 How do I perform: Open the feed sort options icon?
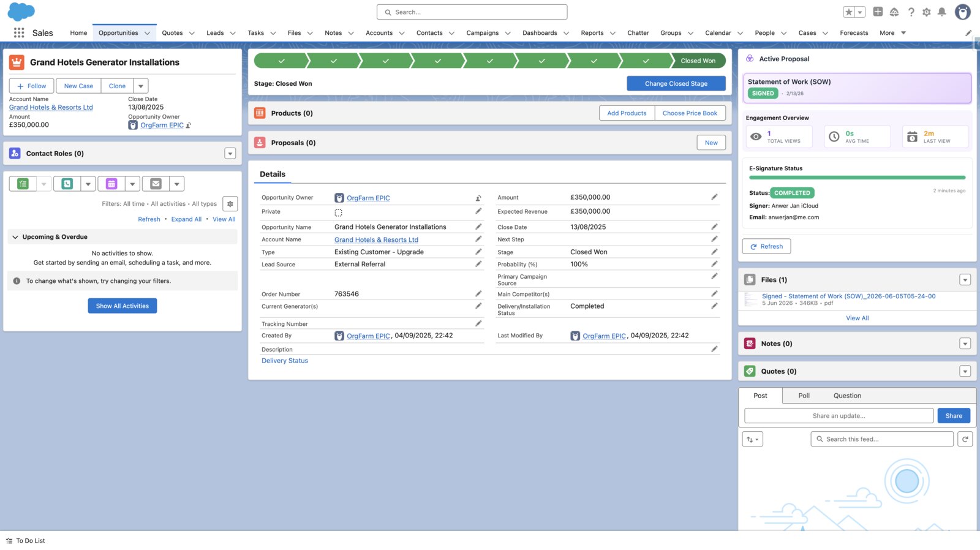pos(753,439)
